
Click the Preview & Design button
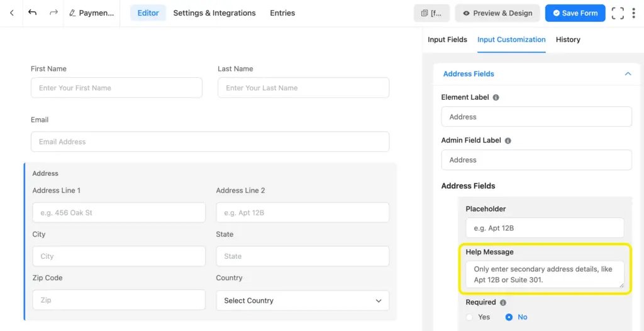tap(497, 13)
